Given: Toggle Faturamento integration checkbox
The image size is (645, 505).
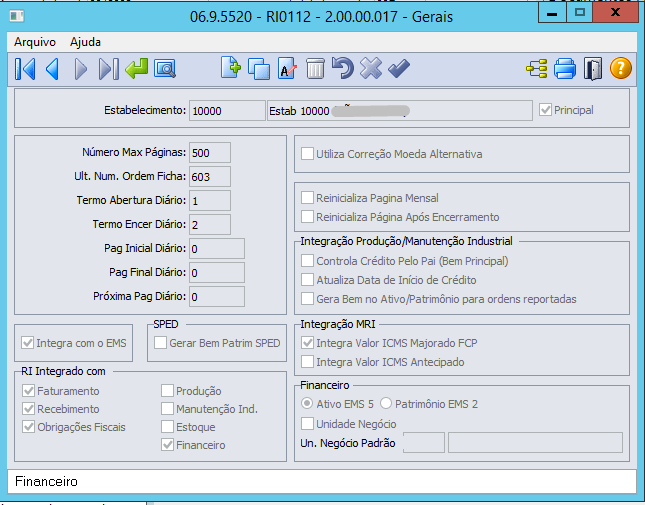Looking at the screenshot, I should (28, 390).
